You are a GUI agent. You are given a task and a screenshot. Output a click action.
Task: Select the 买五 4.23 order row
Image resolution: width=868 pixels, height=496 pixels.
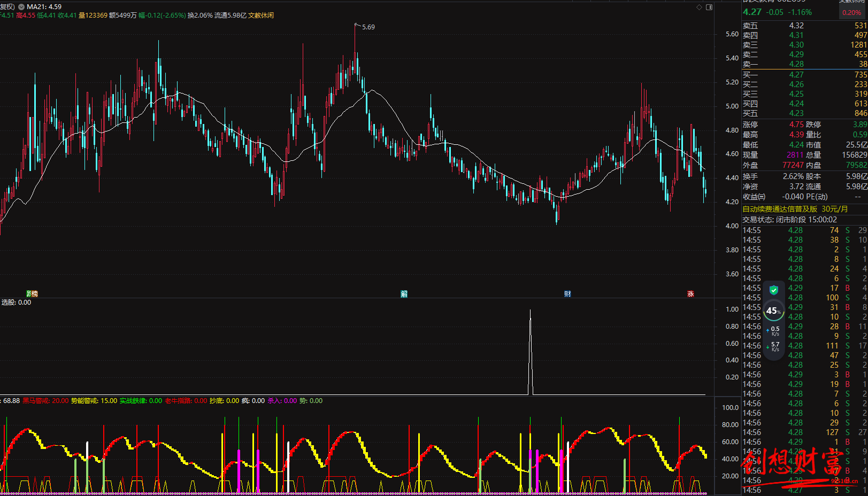[x=805, y=113]
